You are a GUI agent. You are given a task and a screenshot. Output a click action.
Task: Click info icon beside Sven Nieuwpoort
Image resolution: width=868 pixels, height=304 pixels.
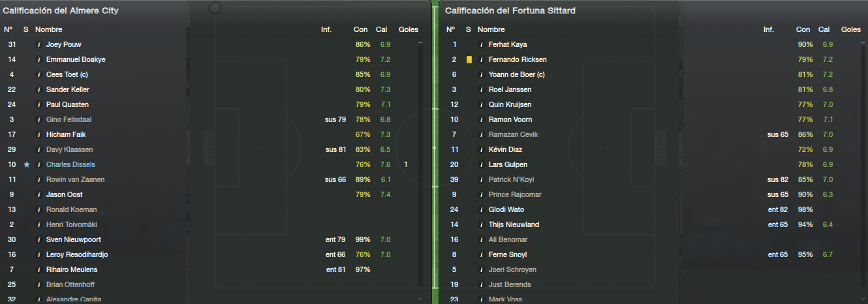pyautogui.click(x=39, y=239)
